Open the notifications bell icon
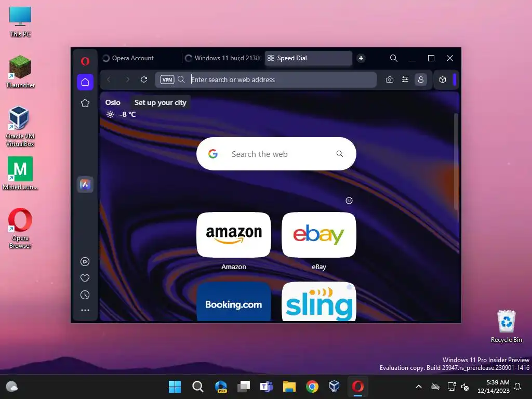The image size is (532, 399). tap(517, 387)
